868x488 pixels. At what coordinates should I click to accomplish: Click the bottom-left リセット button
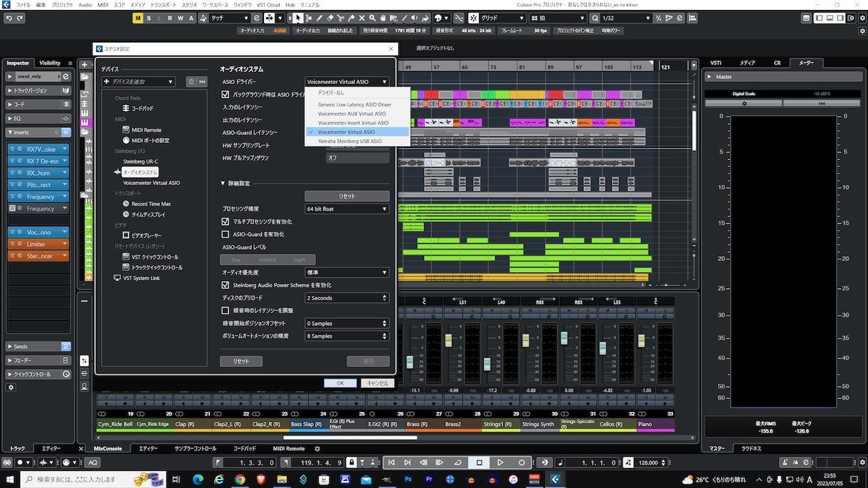[241, 361]
